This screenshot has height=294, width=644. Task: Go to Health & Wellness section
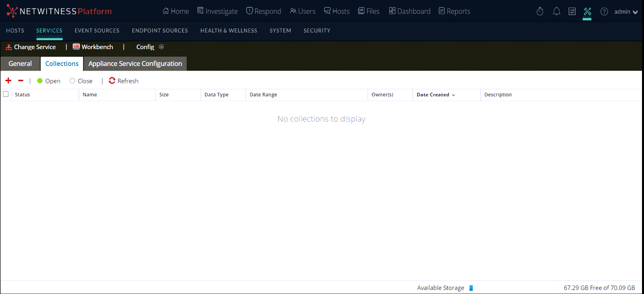tap(229, 30)
